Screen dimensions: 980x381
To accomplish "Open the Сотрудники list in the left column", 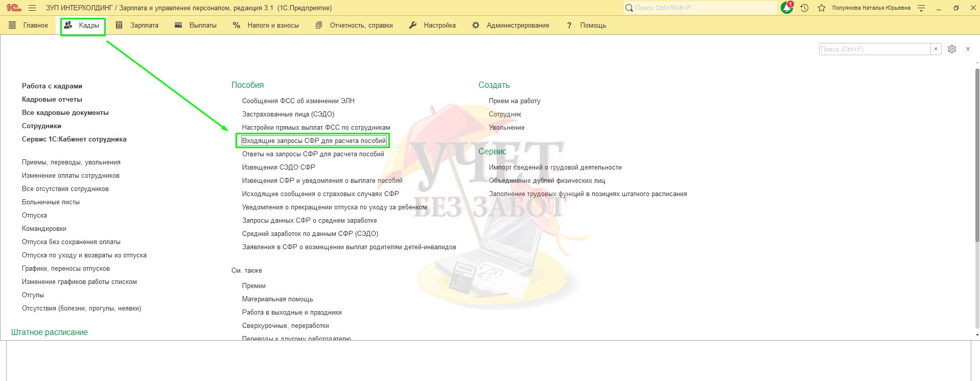I will click(x=41, y=126).
